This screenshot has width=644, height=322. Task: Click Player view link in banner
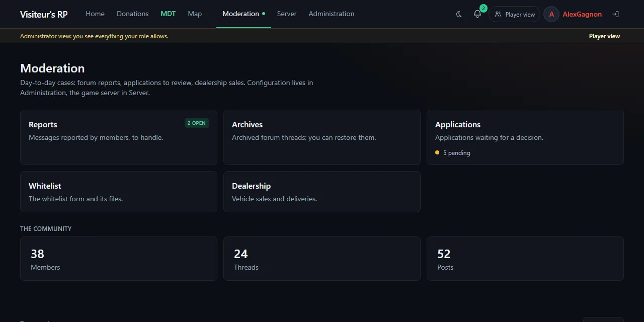[x=604, y=36]
